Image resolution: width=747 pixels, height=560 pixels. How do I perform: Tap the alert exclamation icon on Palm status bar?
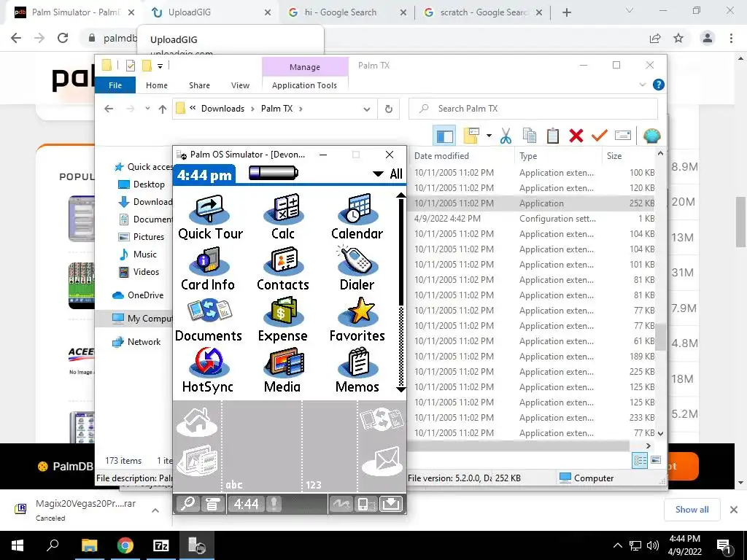(274, 504)
